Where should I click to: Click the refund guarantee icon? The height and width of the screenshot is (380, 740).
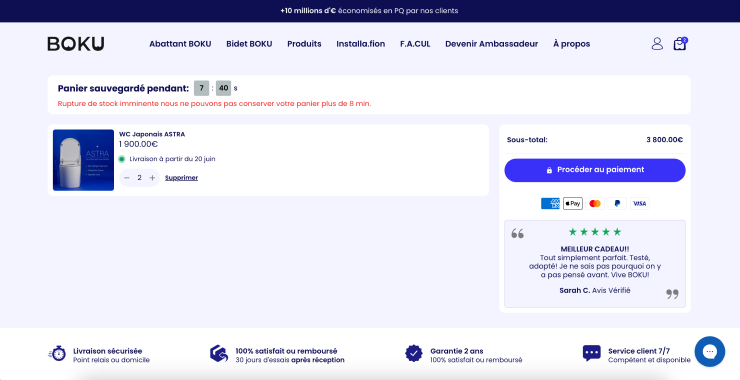(x=219, y=353)
